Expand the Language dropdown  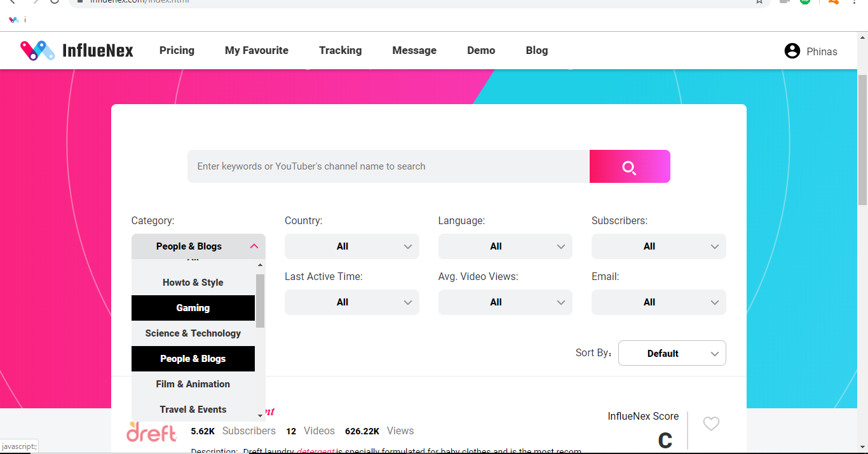click(505, 246)
